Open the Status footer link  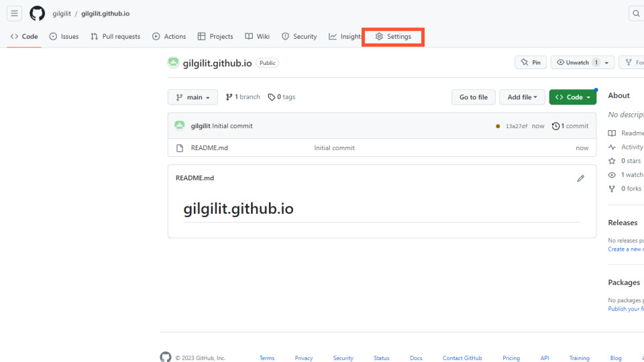tap(381, 358)
